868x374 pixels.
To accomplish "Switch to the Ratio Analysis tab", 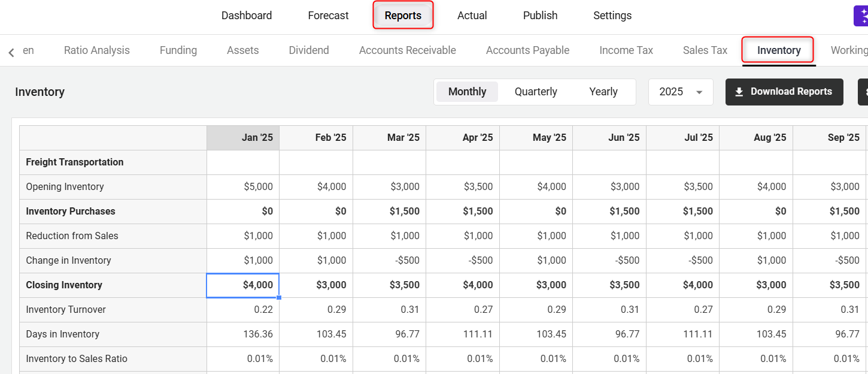I will [97, 50].
